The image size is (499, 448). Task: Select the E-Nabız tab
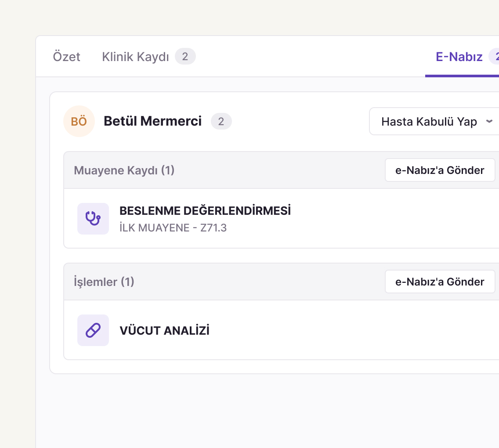click(459, 57)
